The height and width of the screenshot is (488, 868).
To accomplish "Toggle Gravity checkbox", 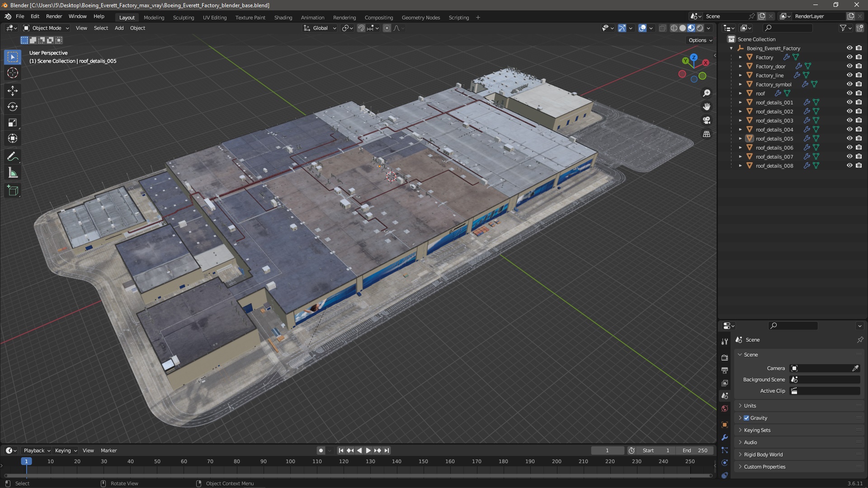I will click(x=746, y=418).
